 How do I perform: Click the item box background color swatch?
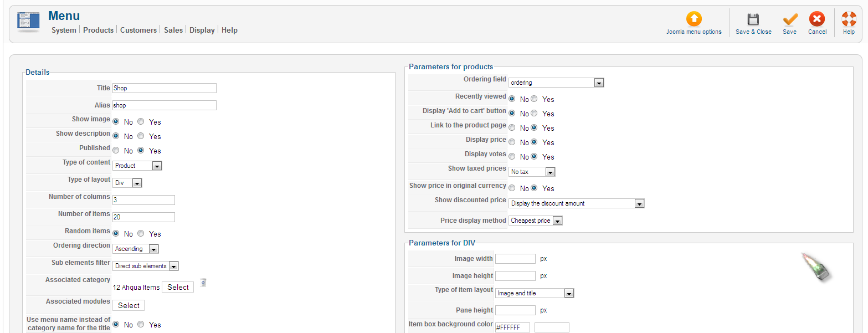click(552, 327)
